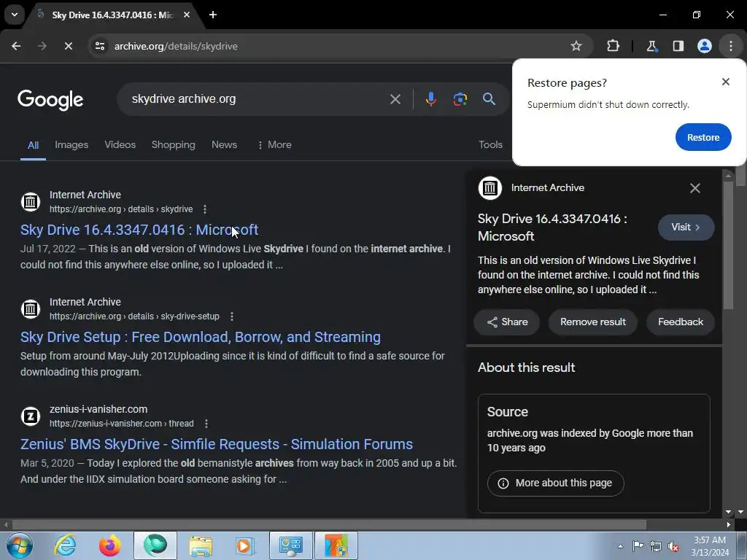Dismiss the Restore pages popup
This screenshot has width=747, height=560.
[x=726, y=82]
